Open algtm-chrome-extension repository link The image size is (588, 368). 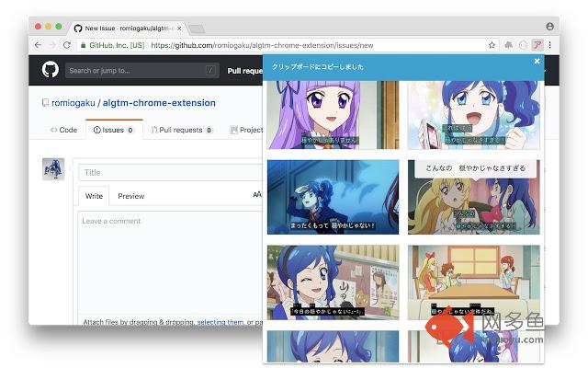coord(159,103)
